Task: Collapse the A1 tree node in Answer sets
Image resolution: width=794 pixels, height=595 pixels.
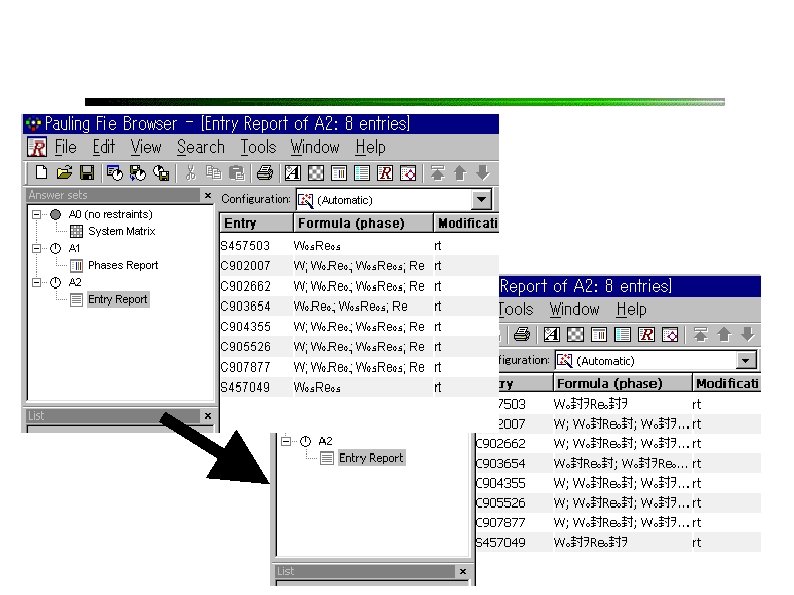Action: point(36,249)
